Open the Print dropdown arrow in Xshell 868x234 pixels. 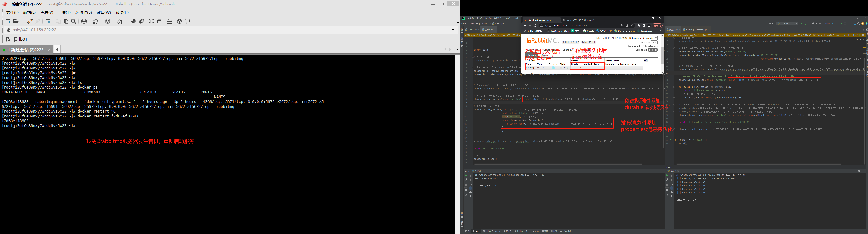click(89, 21)
